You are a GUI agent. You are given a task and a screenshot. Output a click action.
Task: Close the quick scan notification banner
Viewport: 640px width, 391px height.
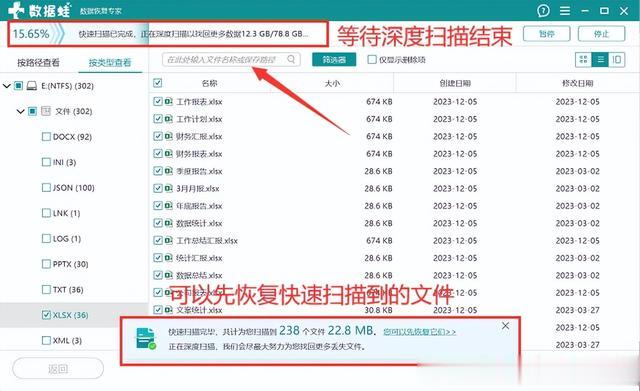click(505, 326)
